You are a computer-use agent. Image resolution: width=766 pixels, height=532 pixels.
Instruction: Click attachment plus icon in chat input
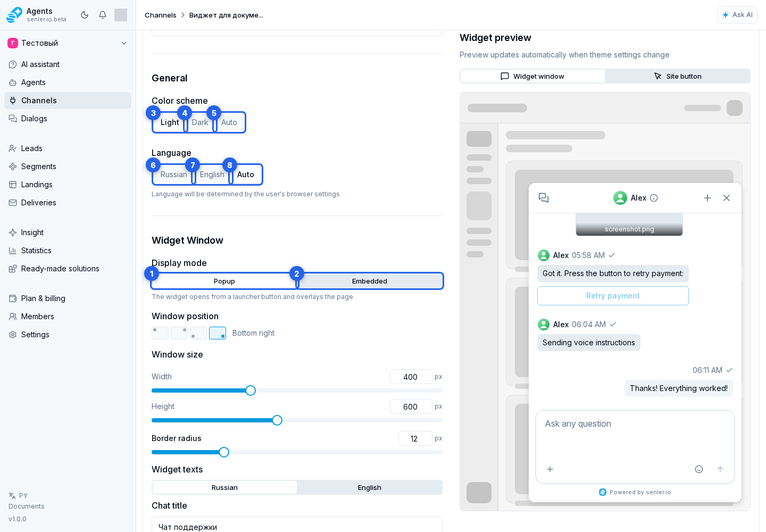point(550,469)
